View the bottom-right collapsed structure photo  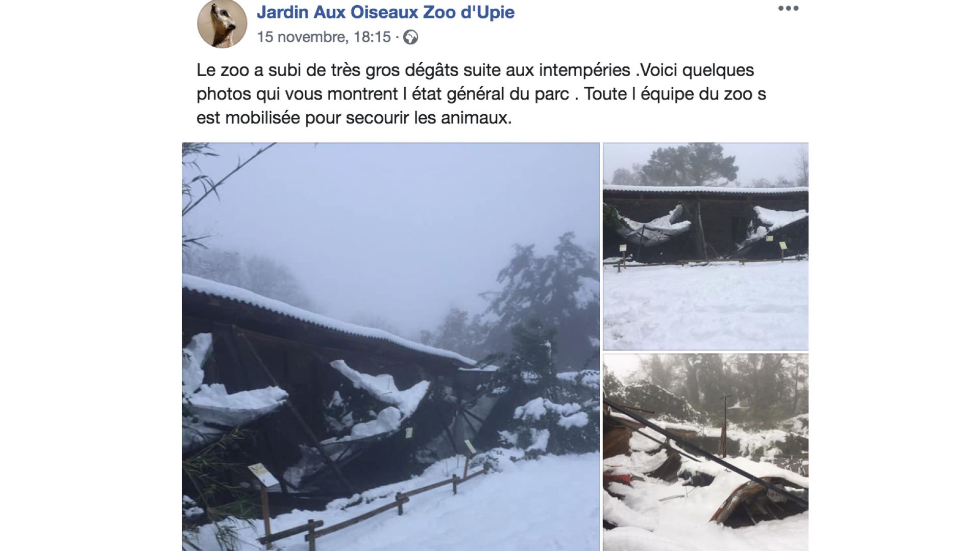pyautogui.click(x=705, y=453)
